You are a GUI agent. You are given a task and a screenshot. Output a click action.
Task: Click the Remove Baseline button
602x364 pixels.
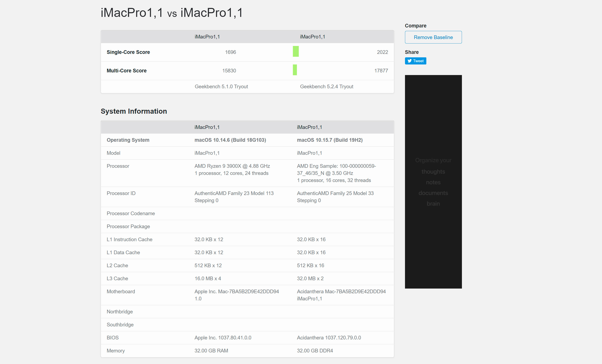[x=433, y=37]
